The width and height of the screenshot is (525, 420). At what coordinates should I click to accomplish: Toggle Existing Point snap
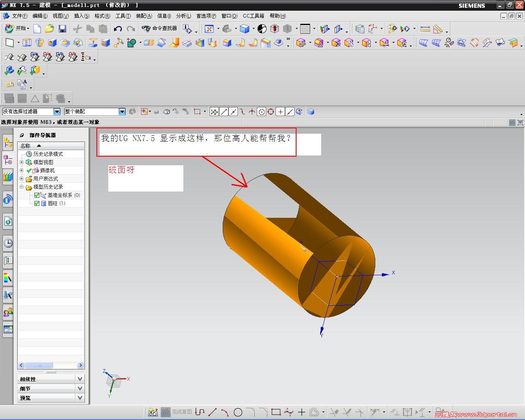(x=280, y=112)
